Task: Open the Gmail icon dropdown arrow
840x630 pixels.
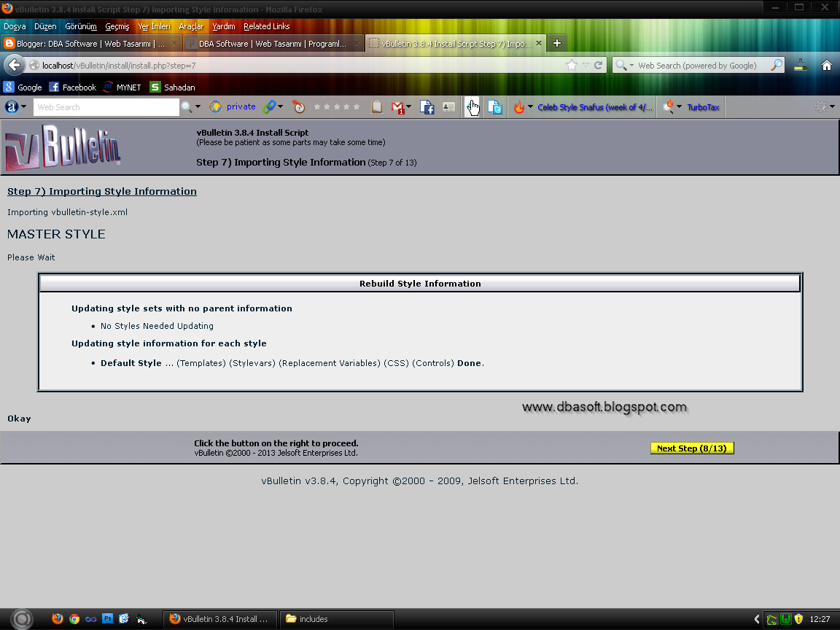Action: pyautogui.click(x=409, y=106)
